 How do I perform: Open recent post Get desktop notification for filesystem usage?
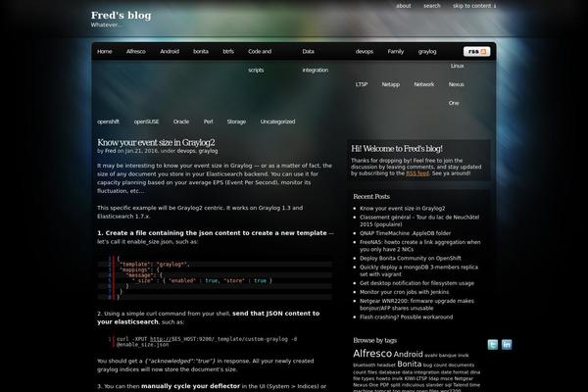(416, 283)
